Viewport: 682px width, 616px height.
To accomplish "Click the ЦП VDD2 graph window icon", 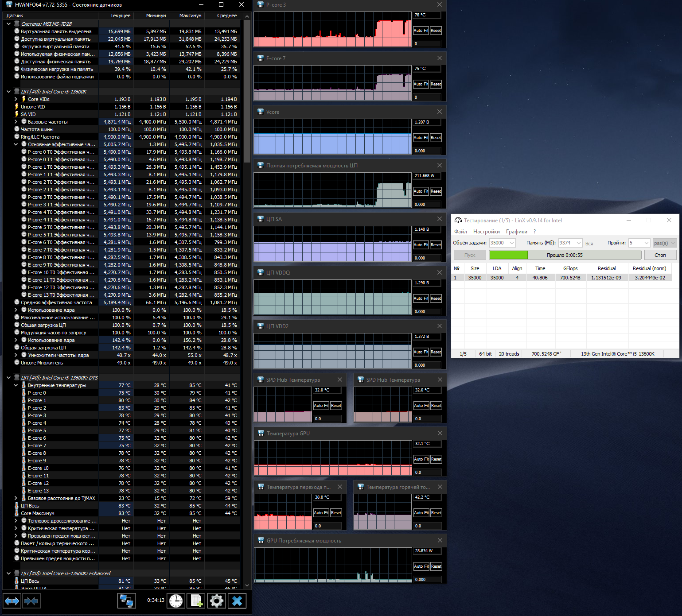I will 261,326.
